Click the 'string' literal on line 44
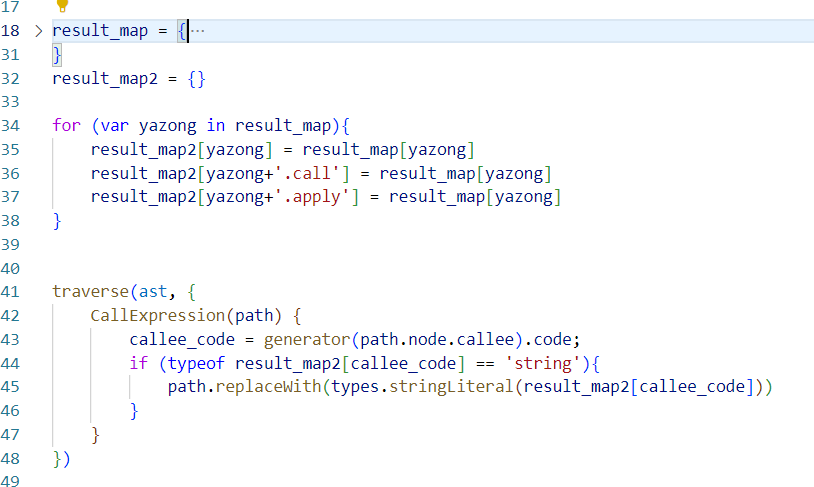The width and height of the screenshot is (814, 487). click(x=543, y=363)
